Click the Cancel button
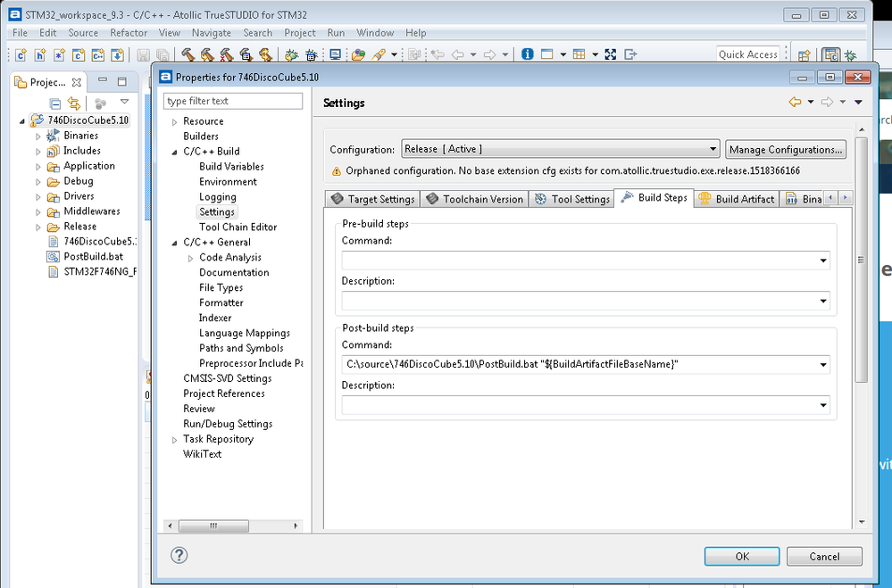This screenshot has width=892, height=588. click(x=824, y=556)
